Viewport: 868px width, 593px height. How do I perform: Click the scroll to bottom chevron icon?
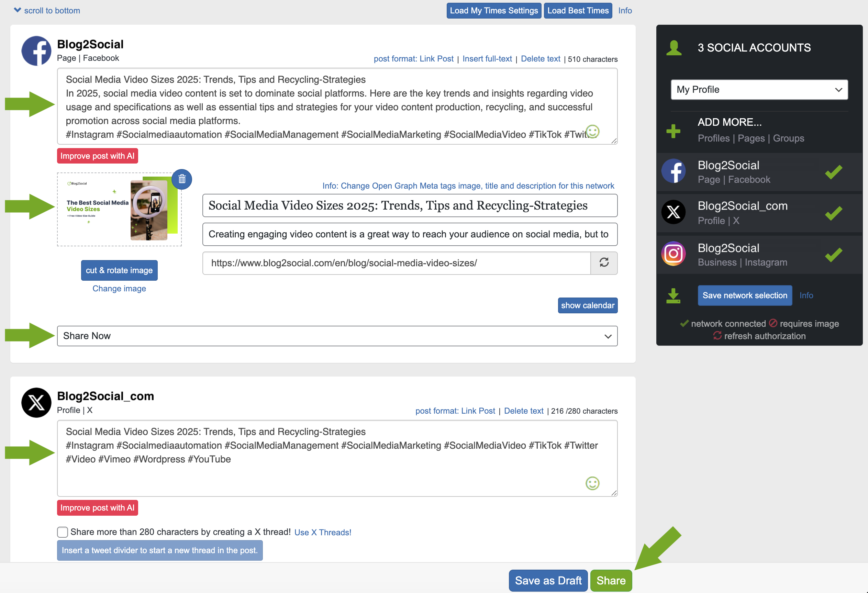tap(17, 10)
